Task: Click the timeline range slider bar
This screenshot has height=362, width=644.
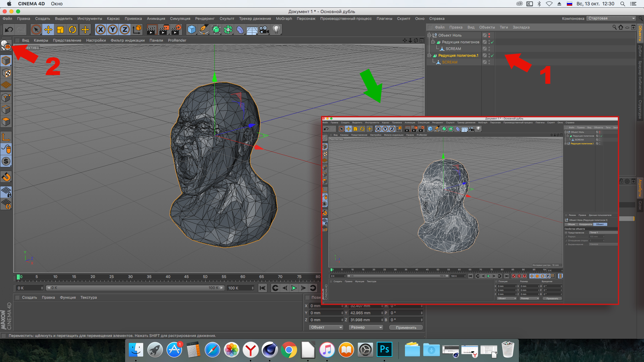Action: coord(135,288)
